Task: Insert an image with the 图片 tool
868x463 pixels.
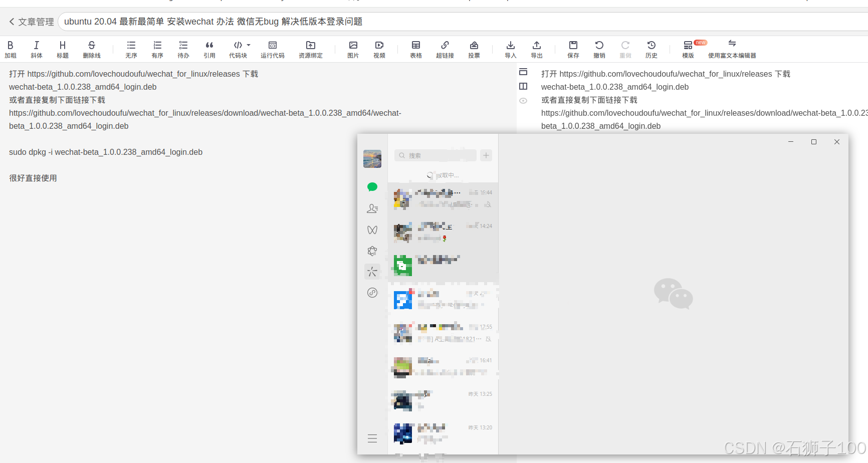Action: click(353, 49)
